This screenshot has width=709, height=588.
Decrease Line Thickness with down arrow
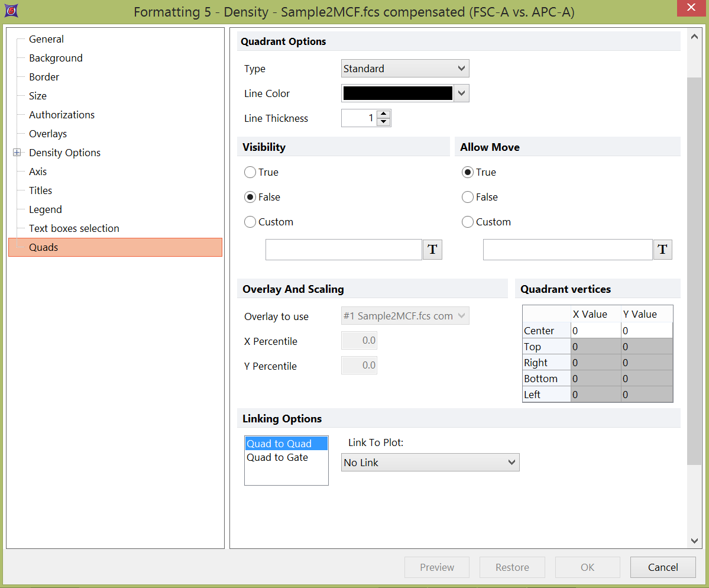[x=384, y=122]
